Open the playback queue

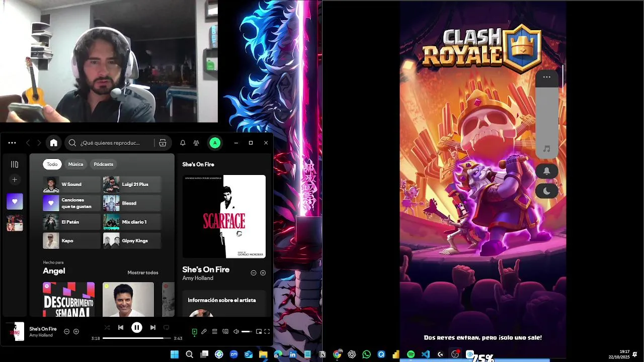214,331
